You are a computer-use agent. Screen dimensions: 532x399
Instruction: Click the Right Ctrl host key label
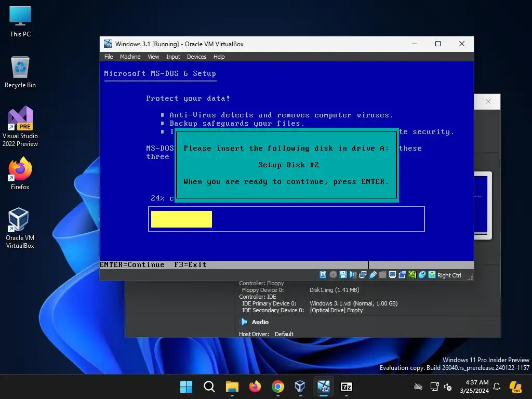click(x=449, y=275)
